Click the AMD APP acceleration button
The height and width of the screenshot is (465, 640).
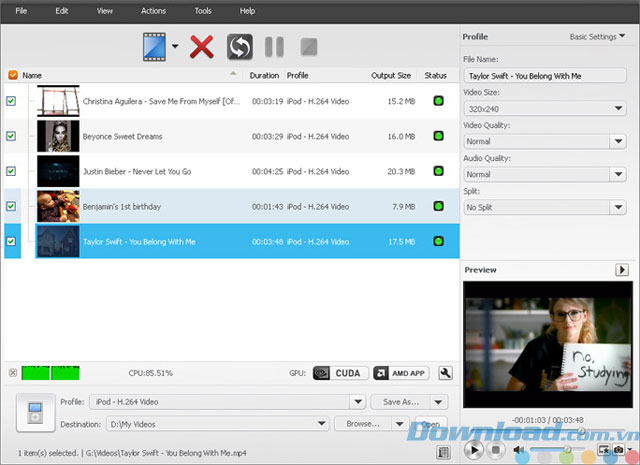click(x=401, y=373)
